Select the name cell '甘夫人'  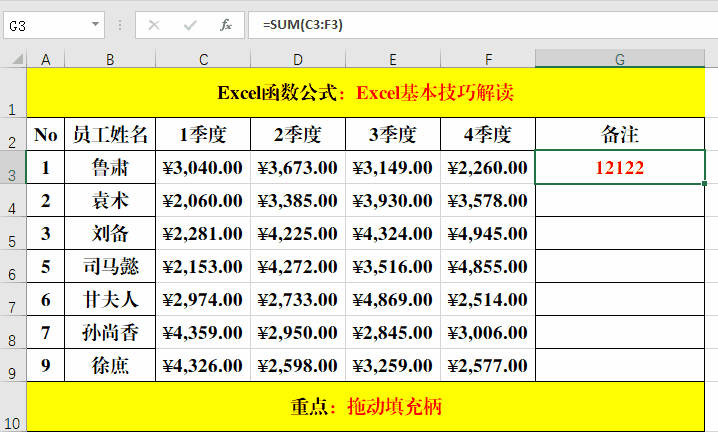[110, 299]
